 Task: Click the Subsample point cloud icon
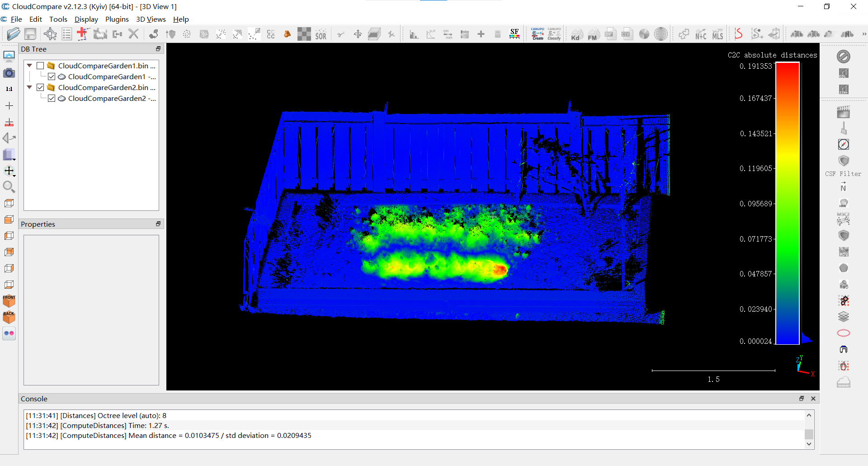click(x=187, y=34)
